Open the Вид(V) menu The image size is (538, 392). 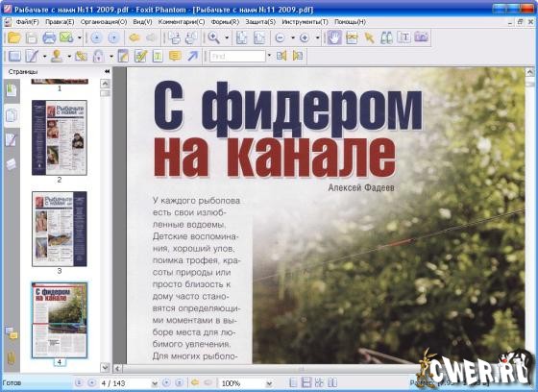(142, 22)
